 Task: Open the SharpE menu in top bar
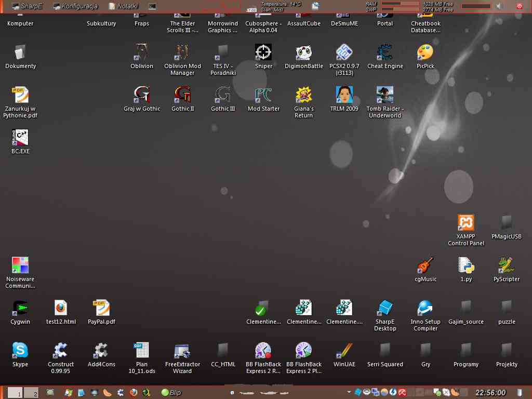pos(29,6)
